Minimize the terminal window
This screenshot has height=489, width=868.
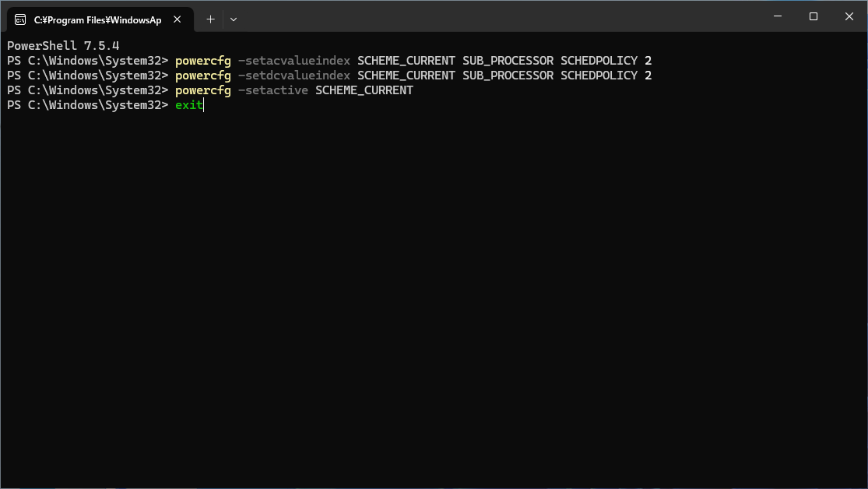[x=778, y=16]
